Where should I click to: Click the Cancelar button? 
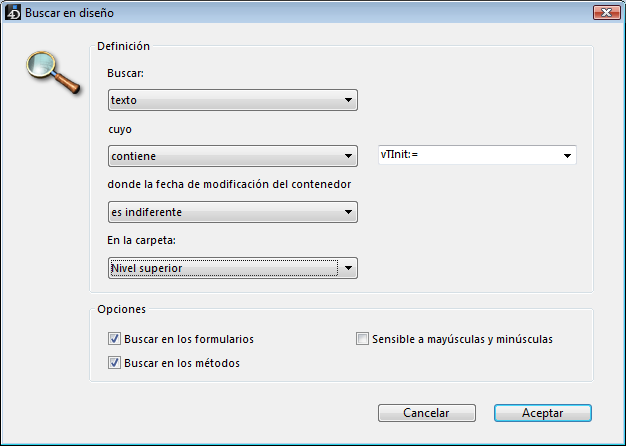[425, 413]
